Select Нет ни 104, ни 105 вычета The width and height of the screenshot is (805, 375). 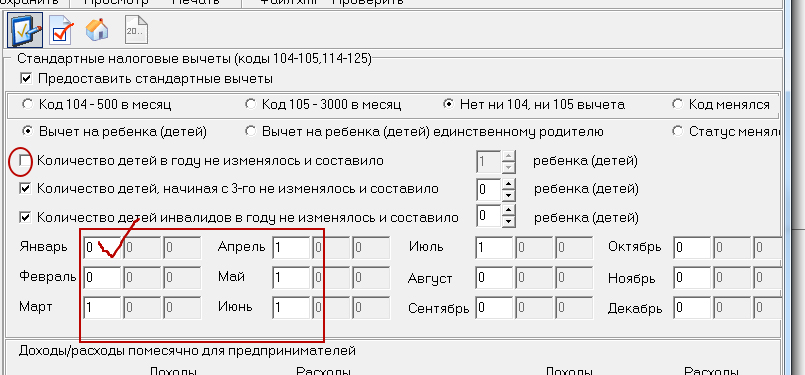point(448,104)
